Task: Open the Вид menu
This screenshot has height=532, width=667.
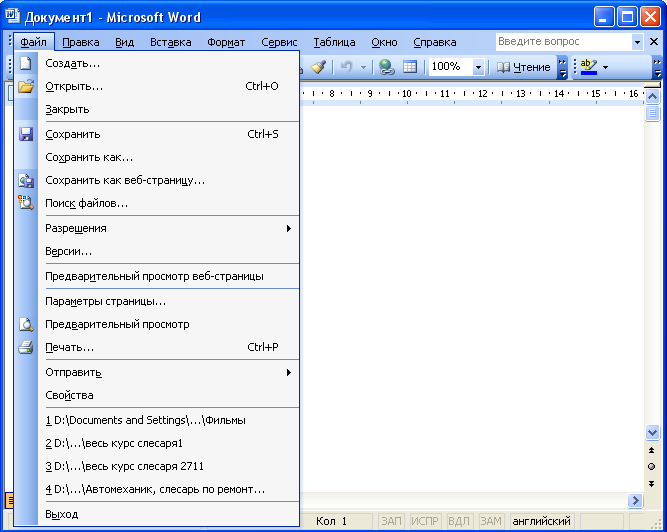Action: [125, 42]
